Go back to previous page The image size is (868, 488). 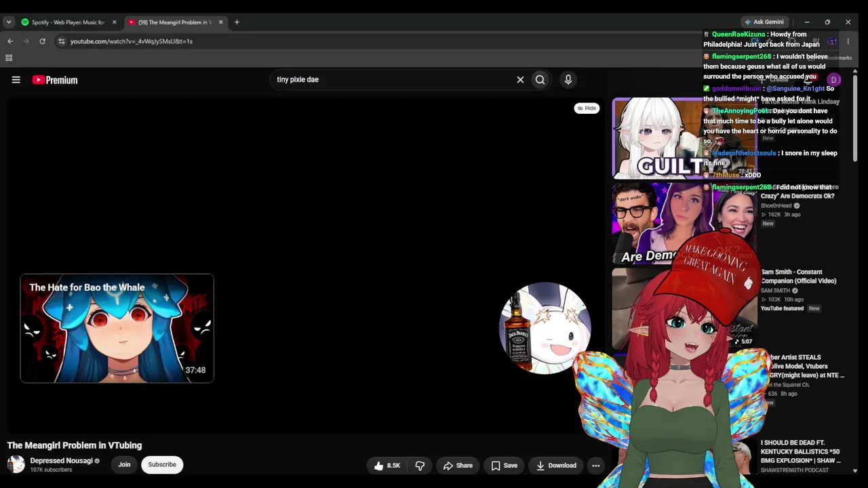point(10,41)
